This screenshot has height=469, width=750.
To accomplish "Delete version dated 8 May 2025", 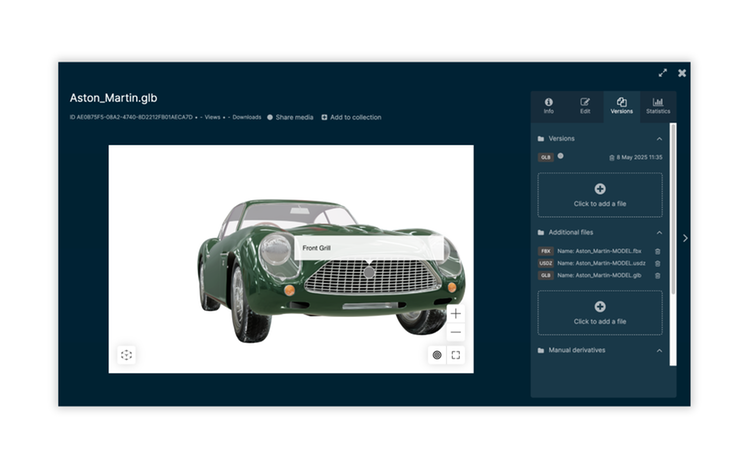I will point(611,158).
